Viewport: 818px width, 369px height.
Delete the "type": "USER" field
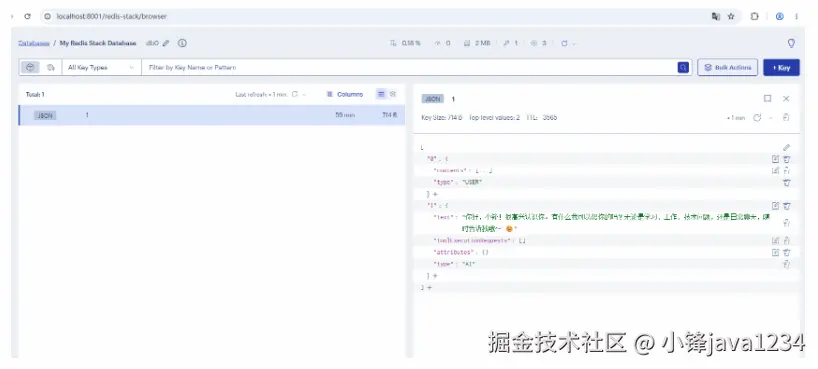787,183
